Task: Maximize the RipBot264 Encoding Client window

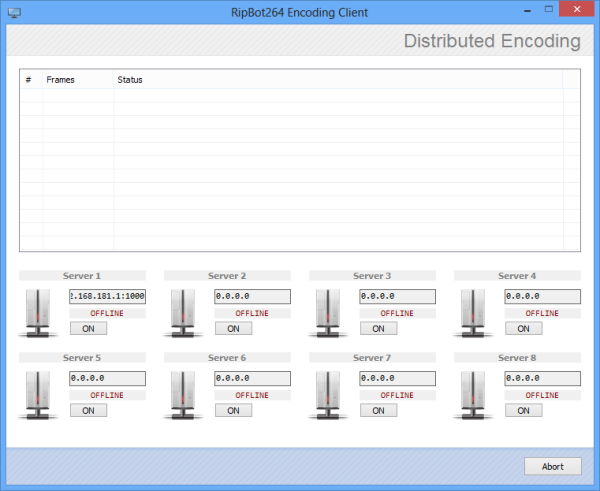Action: (549, 9)
